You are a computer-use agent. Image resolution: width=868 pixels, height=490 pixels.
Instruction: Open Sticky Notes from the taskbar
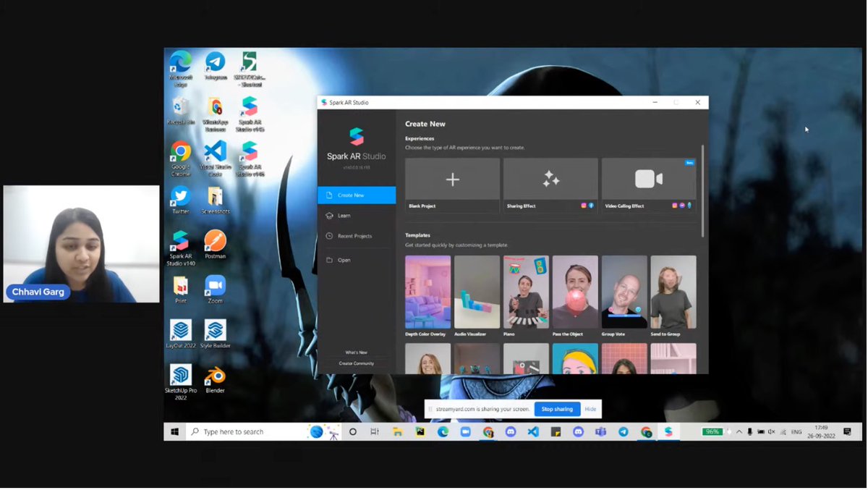click(x=556, y=431)
